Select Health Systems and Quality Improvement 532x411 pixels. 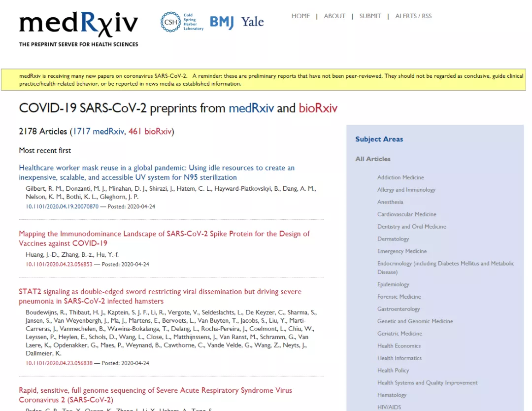coord(428,383)
